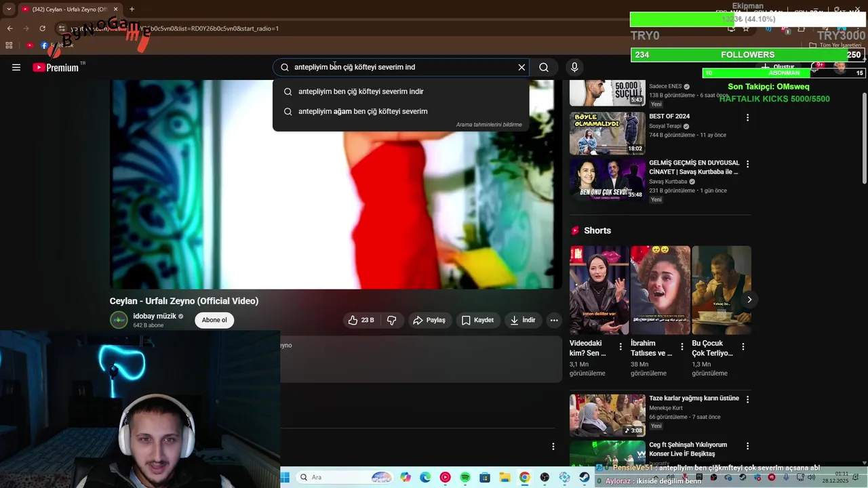Screen dimensions: 868x488
Task: Launch Copilot from the taskbar
Action: [406, 477]
